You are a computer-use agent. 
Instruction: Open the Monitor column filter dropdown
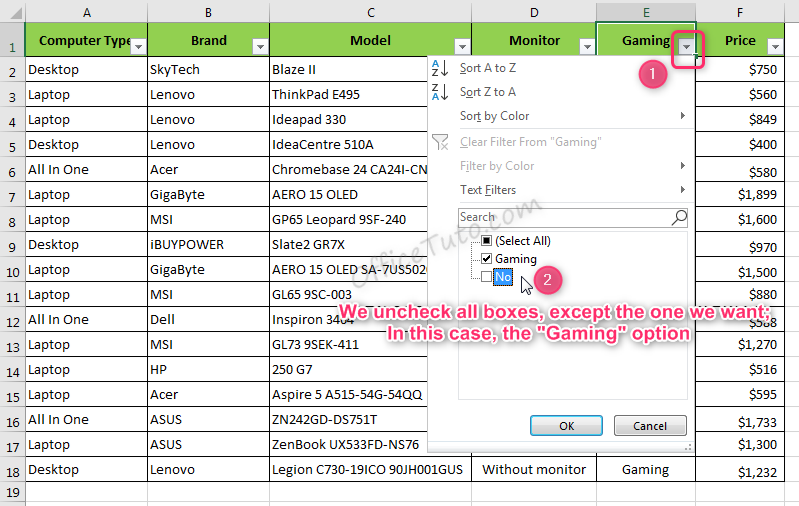(587, 47)
